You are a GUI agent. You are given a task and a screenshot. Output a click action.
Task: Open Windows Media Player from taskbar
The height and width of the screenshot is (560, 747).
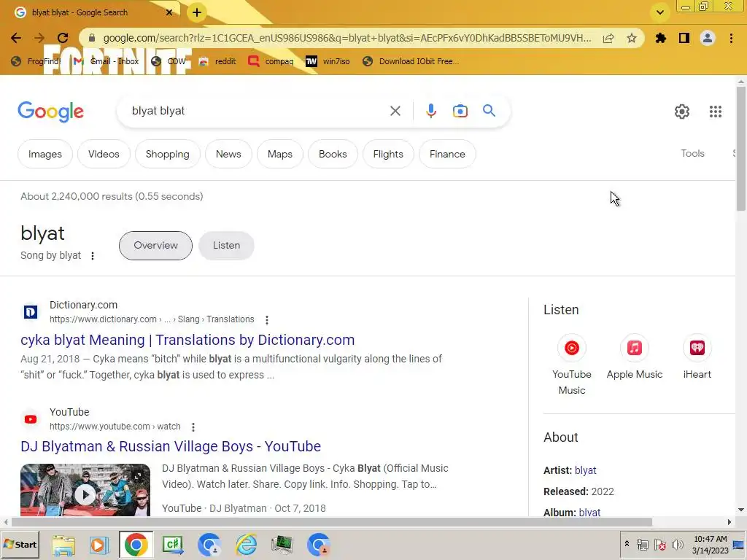point(98,545)
